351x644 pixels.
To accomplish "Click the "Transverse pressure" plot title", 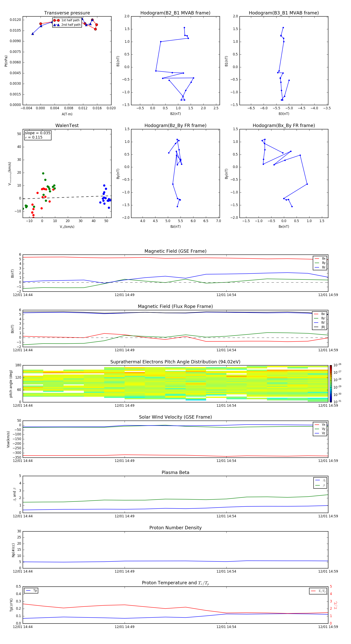I will [x=67, y=13].
